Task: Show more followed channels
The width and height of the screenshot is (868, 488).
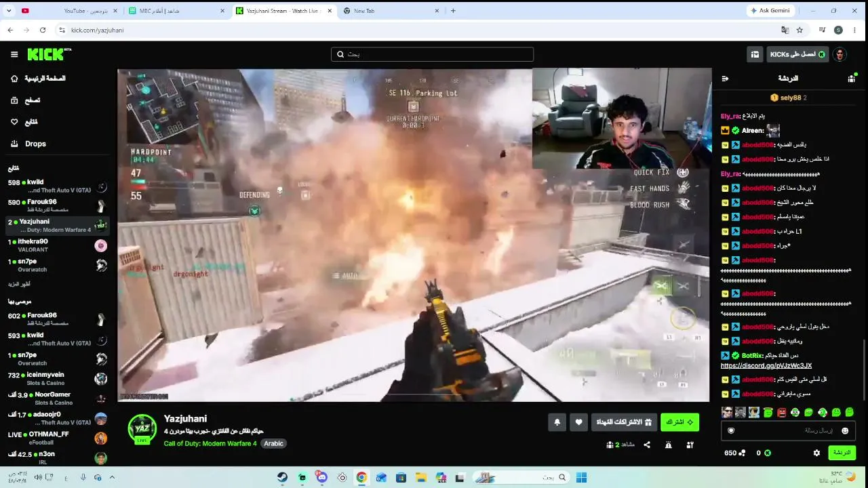Action: pos(19,284)
